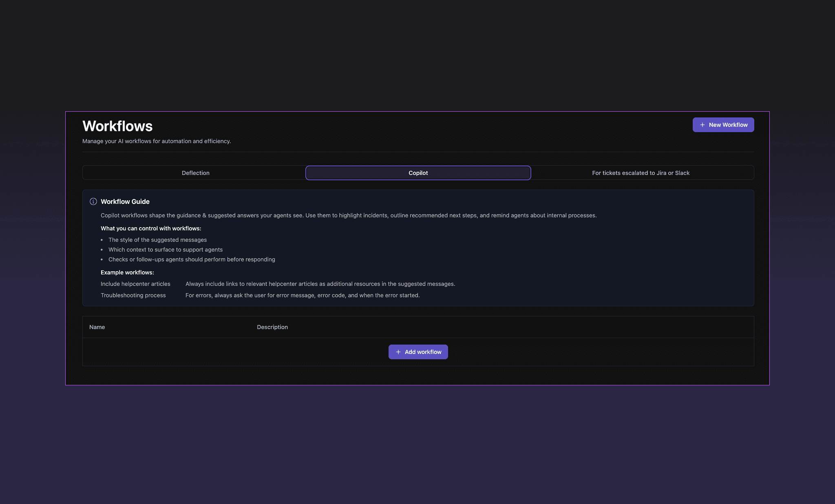Screen dimensions: 835x504
Task: Click the bullet about context to surface
Action: (165, 250)
